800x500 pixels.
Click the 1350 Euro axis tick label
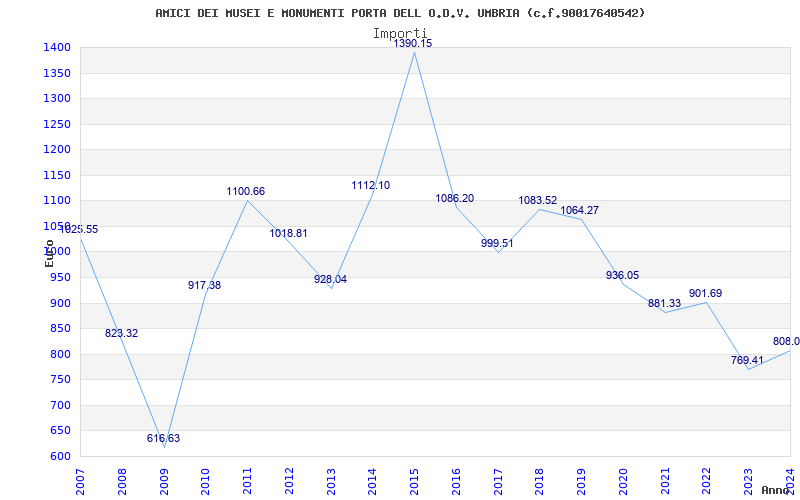(57, 73)
